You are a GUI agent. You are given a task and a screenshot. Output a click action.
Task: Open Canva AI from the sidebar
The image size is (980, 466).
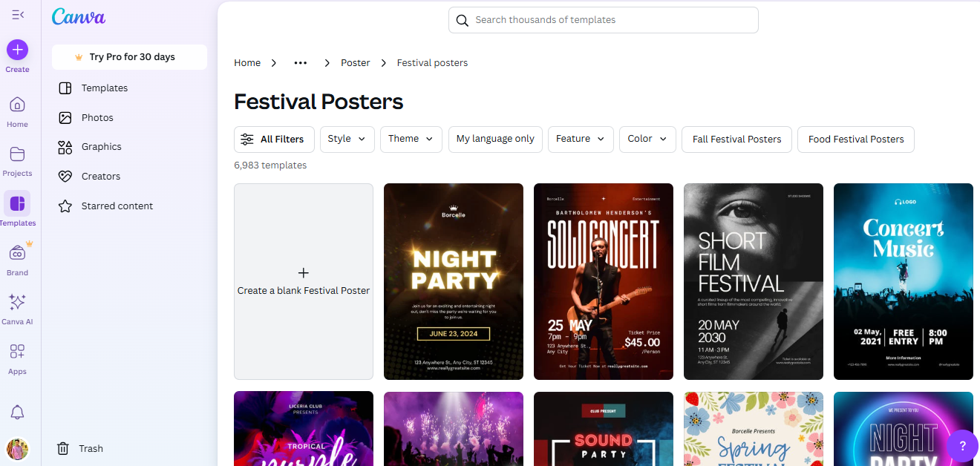click(x=17, y=306)
